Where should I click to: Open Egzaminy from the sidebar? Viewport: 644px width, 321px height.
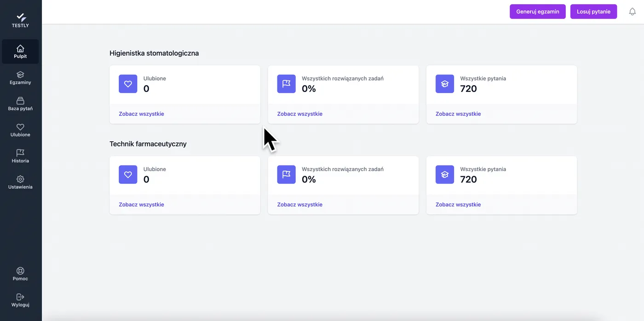coord(20,78)
